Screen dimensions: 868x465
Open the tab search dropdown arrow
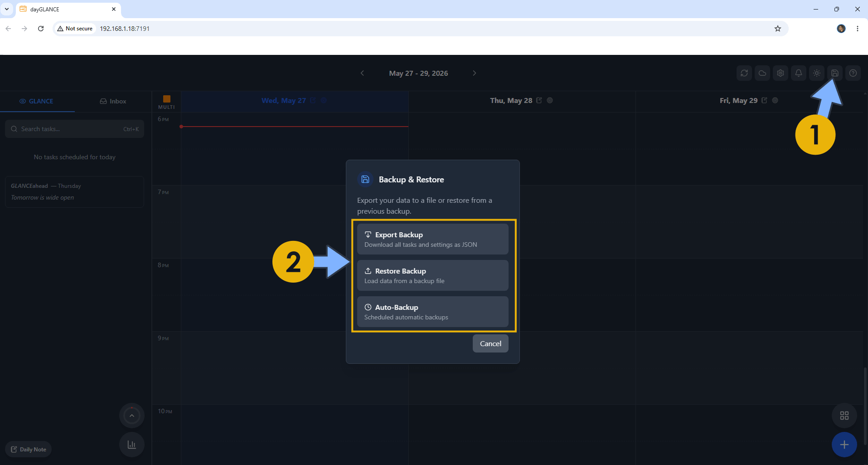(7, 9)
